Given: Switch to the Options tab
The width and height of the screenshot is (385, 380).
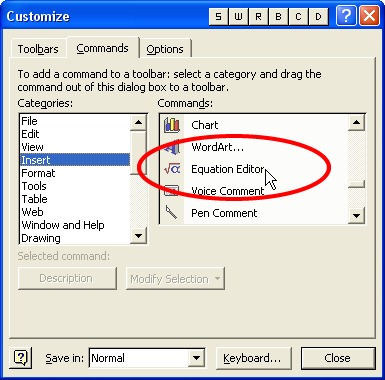Looking at the screenshot, I should tap(165, 49).
